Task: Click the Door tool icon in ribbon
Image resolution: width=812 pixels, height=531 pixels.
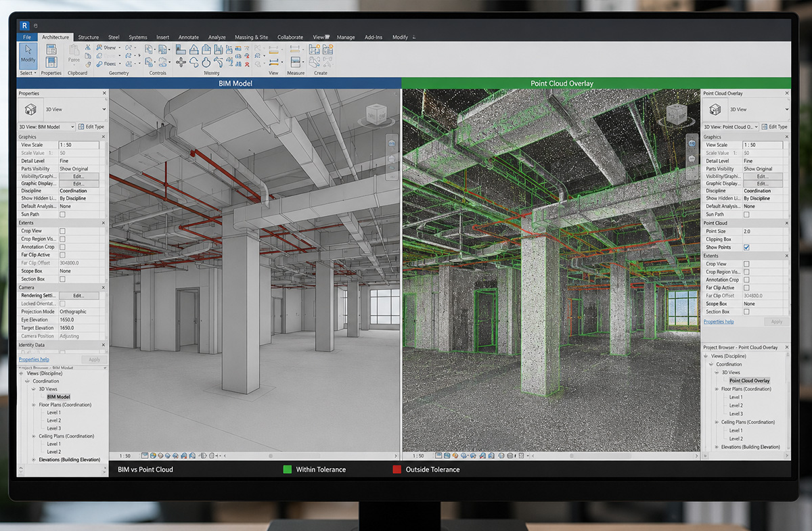Action: click(x=194, y=49)
